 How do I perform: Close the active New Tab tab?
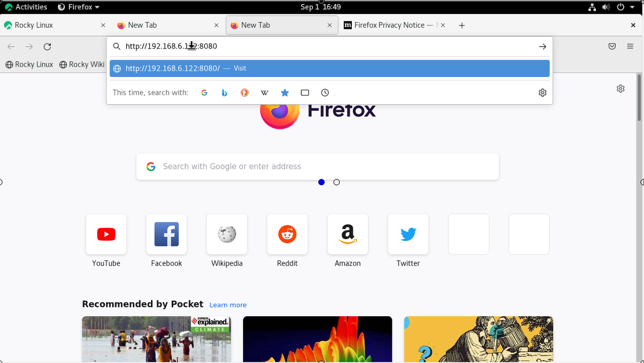pos(329,25)
